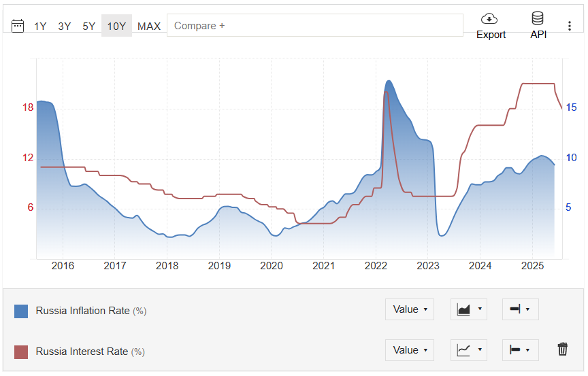Select the 5Y time range
Image resolution: width=588 pixels, height=376 pixels.
pos(89,27)
